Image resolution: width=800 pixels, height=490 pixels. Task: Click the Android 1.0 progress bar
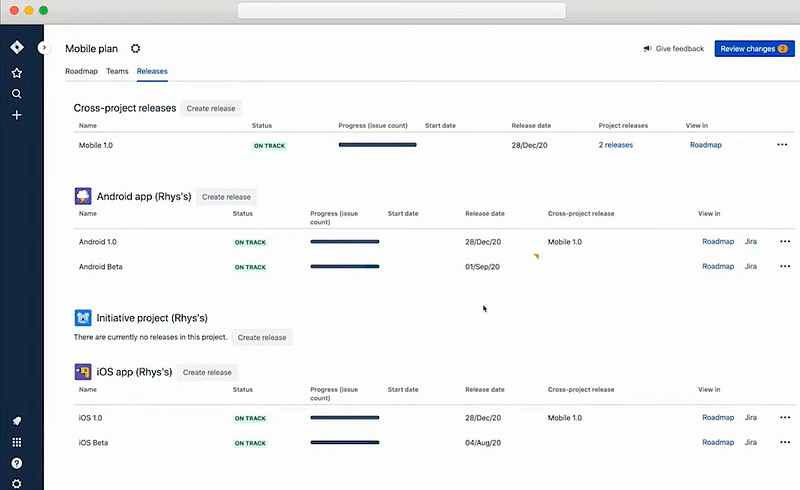tap(345, 241)
